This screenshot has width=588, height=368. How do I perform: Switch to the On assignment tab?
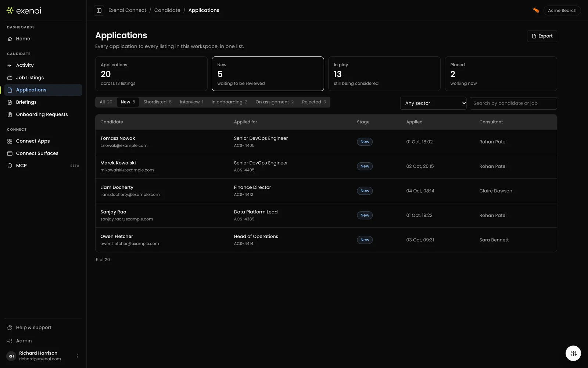tap(275, 102)
